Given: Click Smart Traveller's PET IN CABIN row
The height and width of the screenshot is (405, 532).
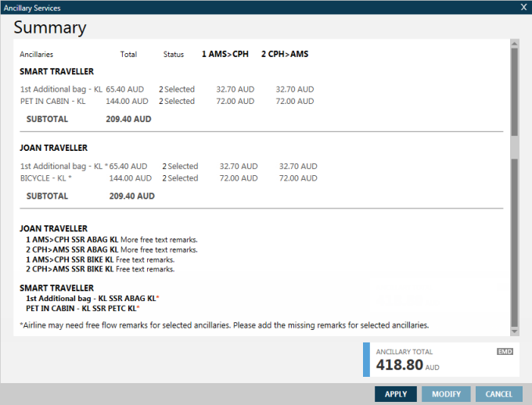Looking at the screenshot, I should [52, 101].
